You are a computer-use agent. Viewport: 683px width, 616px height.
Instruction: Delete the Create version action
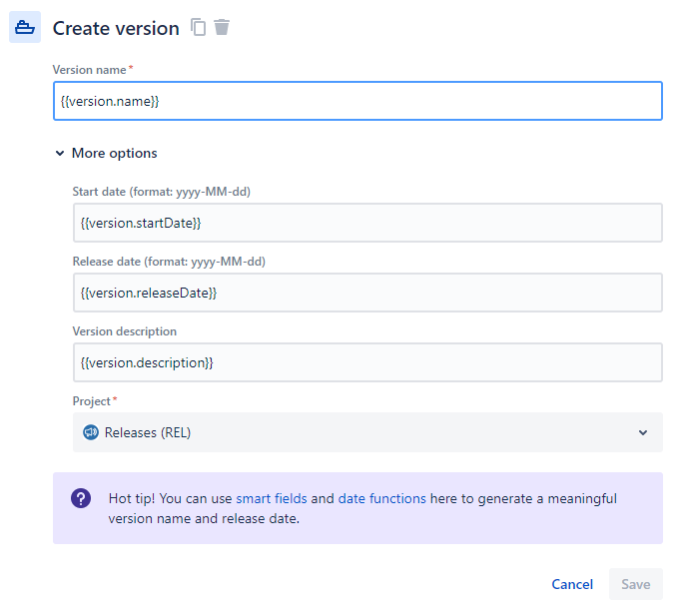pyautogui.click(x=222, y=28)
